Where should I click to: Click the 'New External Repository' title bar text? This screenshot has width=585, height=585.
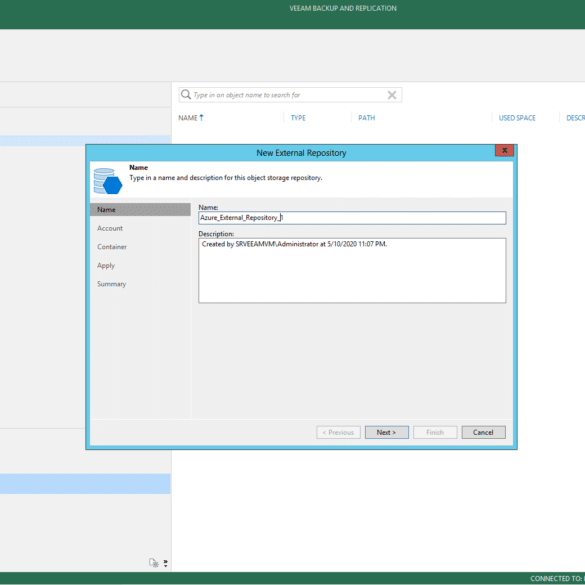pyautogui.click(x=301, y=153)
